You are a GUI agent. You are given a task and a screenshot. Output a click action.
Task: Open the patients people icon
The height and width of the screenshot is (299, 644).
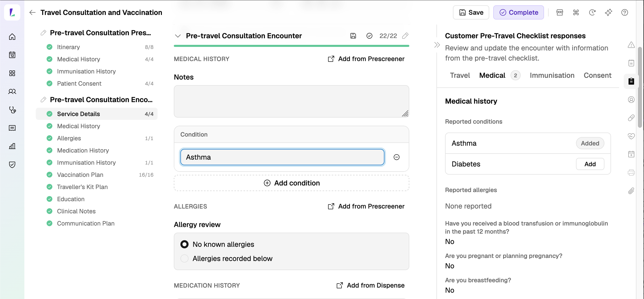pyautogui.click(x=12, y=91)
